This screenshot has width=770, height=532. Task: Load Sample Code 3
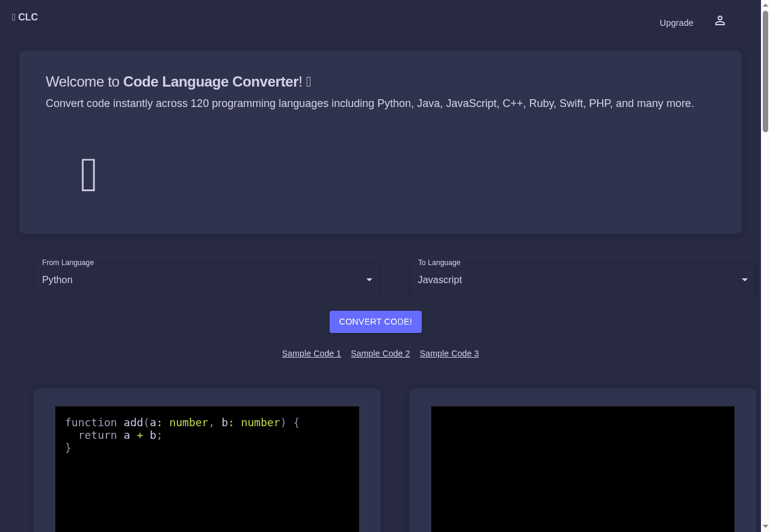pyautogui.click(x=449, y=353)
